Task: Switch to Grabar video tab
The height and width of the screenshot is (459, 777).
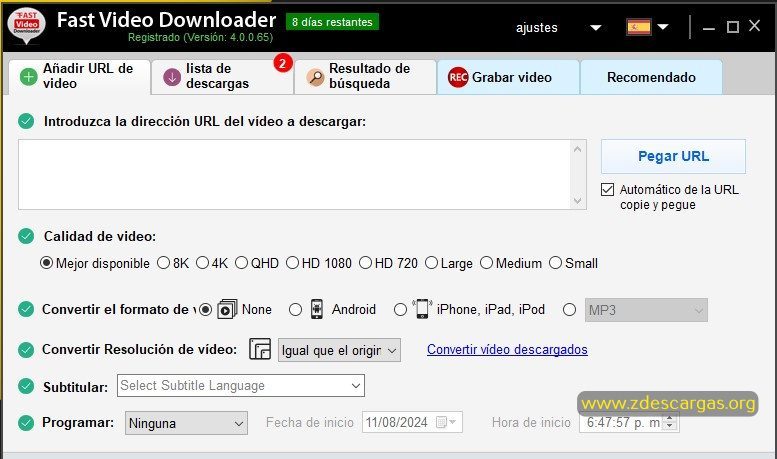Action: [x=508, y=77]
